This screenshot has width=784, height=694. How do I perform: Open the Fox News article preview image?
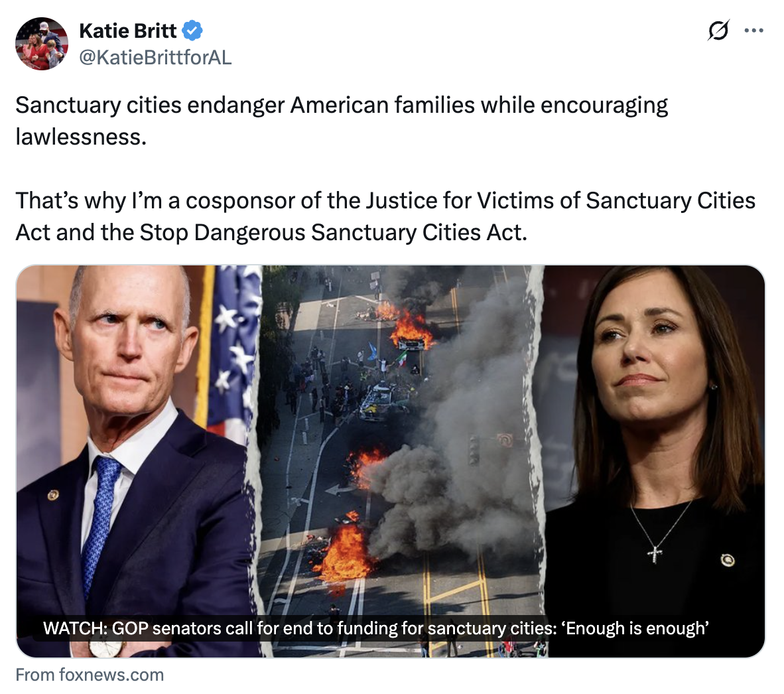pos(391,461)
